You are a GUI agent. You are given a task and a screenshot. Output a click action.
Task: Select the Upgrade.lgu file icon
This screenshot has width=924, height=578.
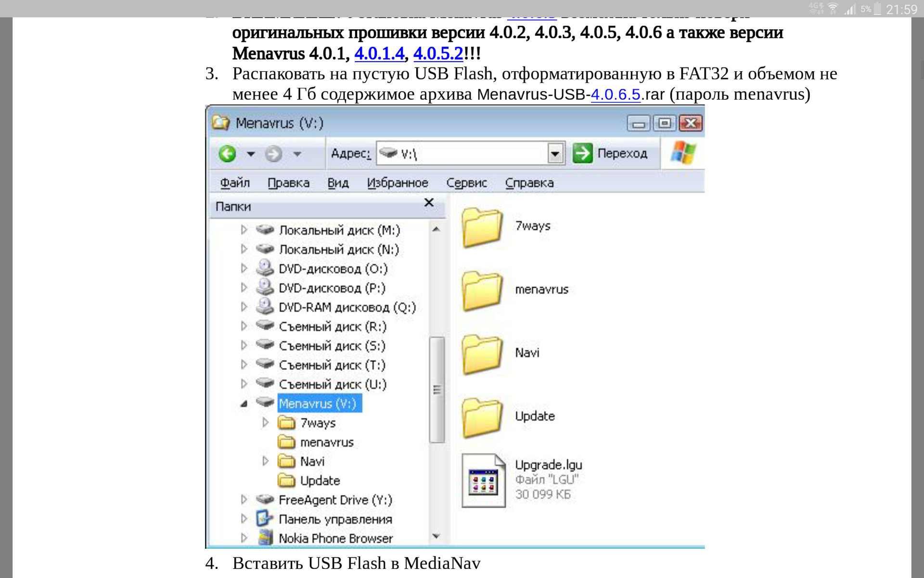[x=484, y=481]
